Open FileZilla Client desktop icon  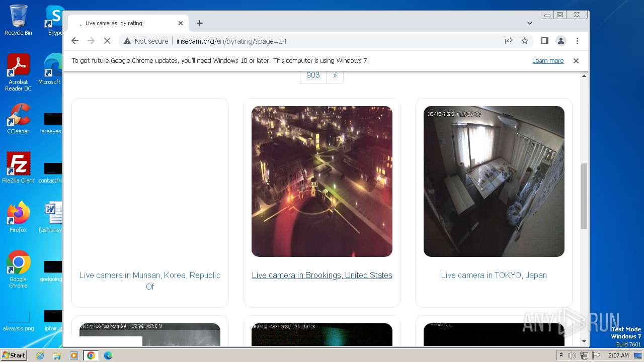[18, 168]
